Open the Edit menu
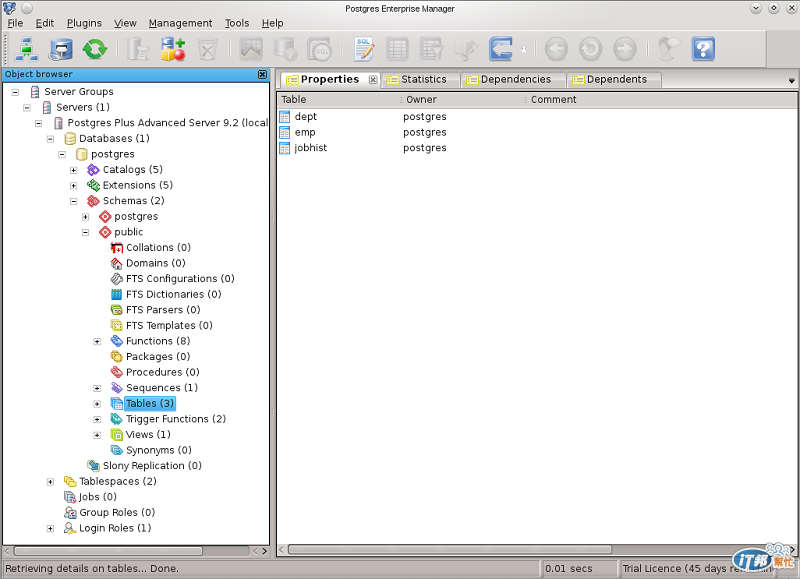800x579 pixels. click(45, 23)
